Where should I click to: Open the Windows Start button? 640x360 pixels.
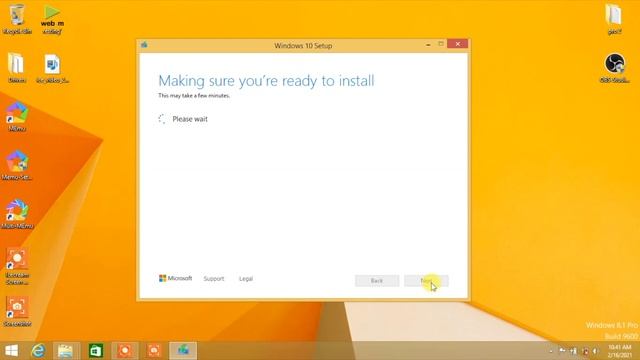click(x=11, y=351)
